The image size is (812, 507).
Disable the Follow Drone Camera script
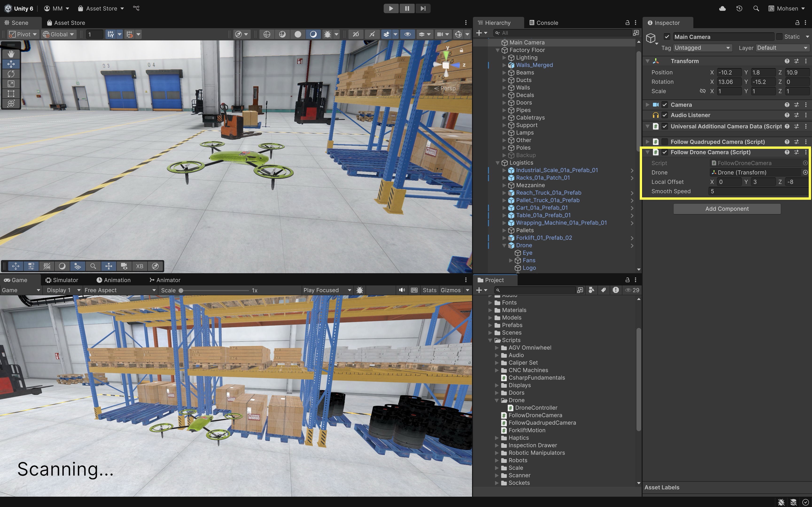(x=665, y=152)
